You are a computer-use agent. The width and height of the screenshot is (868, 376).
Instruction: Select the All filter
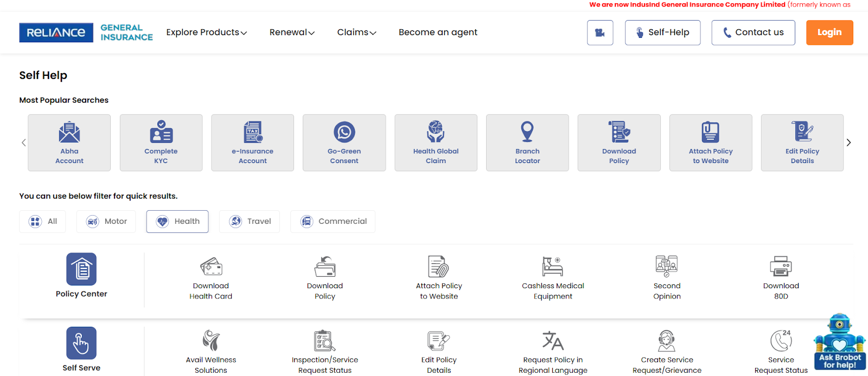coord(42,222)
